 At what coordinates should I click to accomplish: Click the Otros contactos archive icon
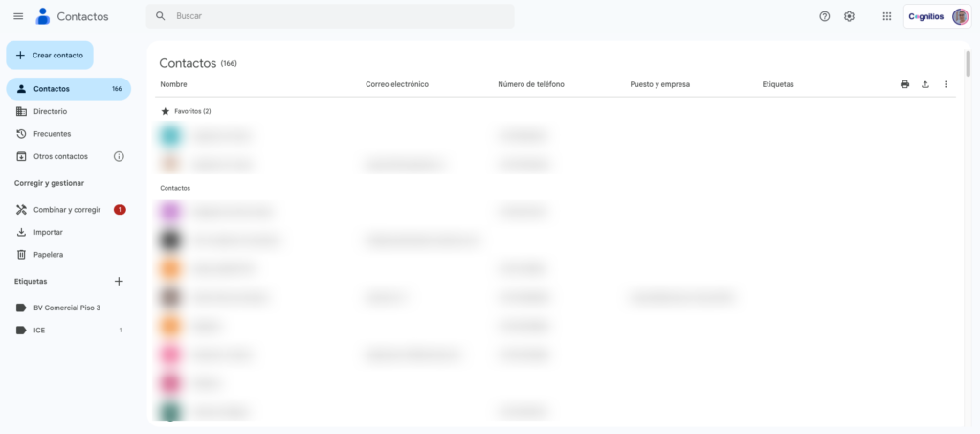(x=21, y=156)
